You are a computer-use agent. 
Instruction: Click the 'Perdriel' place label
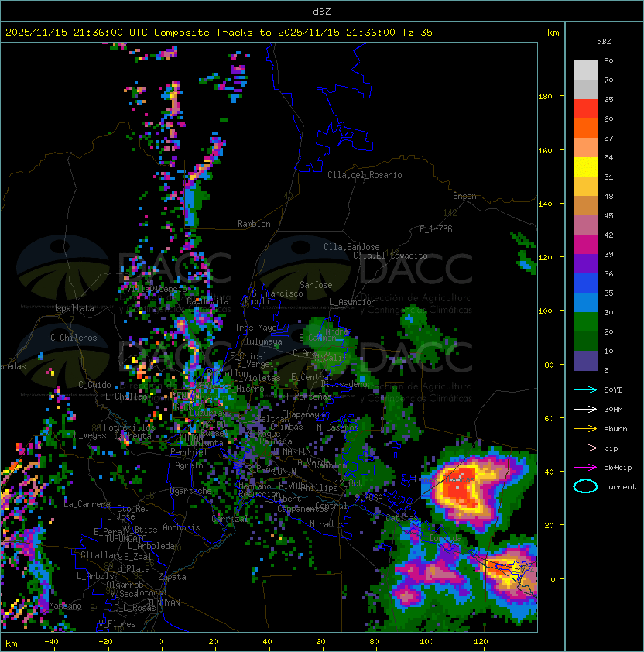pyautogui.click(x=189, y=452)
